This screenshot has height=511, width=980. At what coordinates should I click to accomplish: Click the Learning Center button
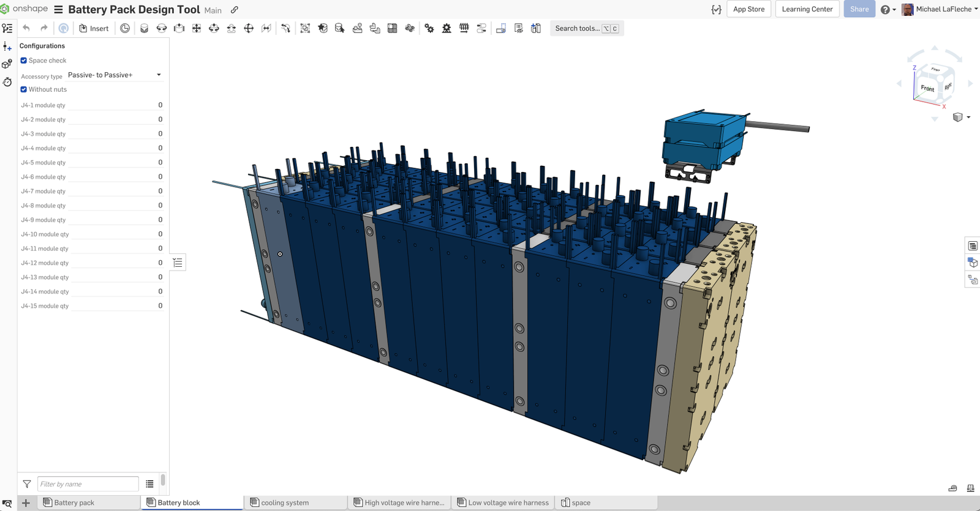[807, 9]
